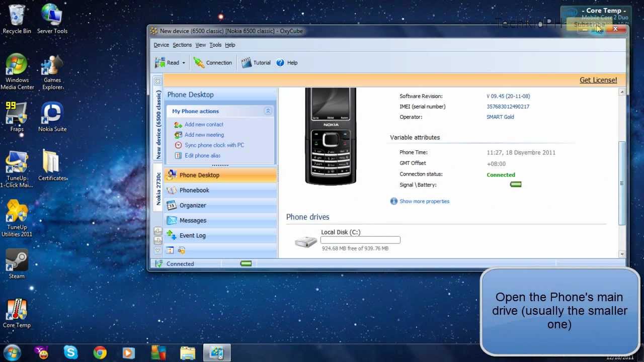Viewport: 644px width, 362px height.
Task: Open the file explorer taskbar icon
Action: [188, 353]
